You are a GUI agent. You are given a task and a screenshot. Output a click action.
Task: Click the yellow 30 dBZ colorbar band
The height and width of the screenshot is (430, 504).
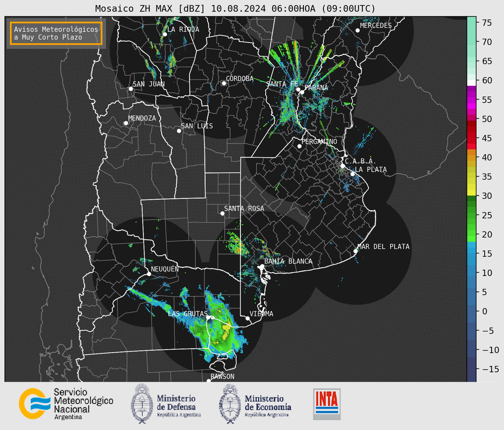471,193
